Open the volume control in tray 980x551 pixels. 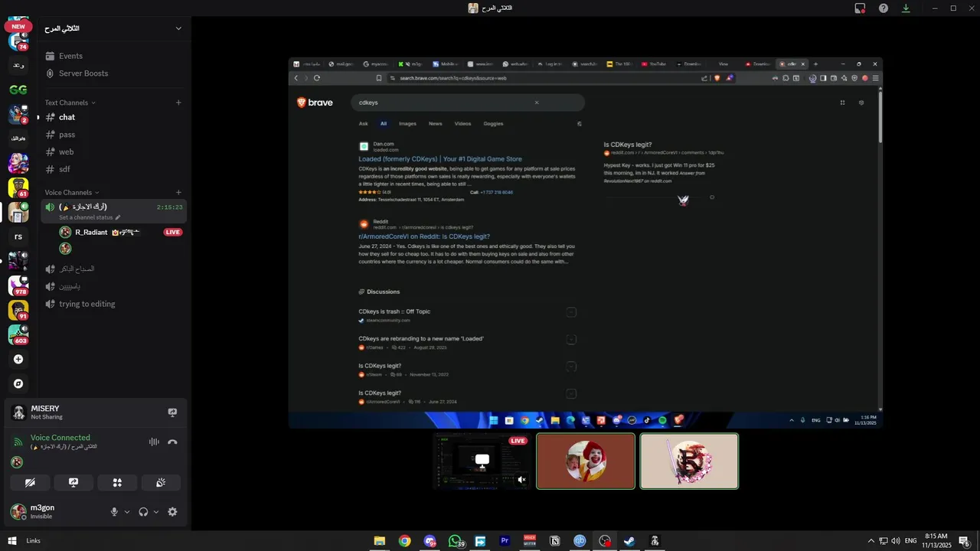(895, 541)
